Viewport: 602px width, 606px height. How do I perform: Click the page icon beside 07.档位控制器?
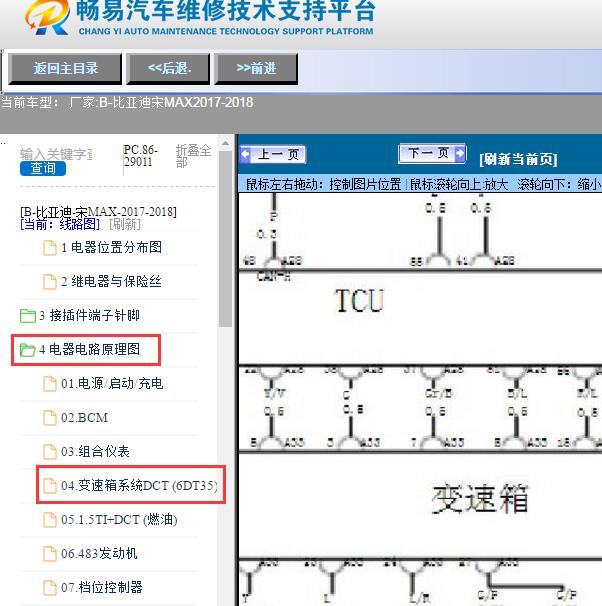pos(49,588)
